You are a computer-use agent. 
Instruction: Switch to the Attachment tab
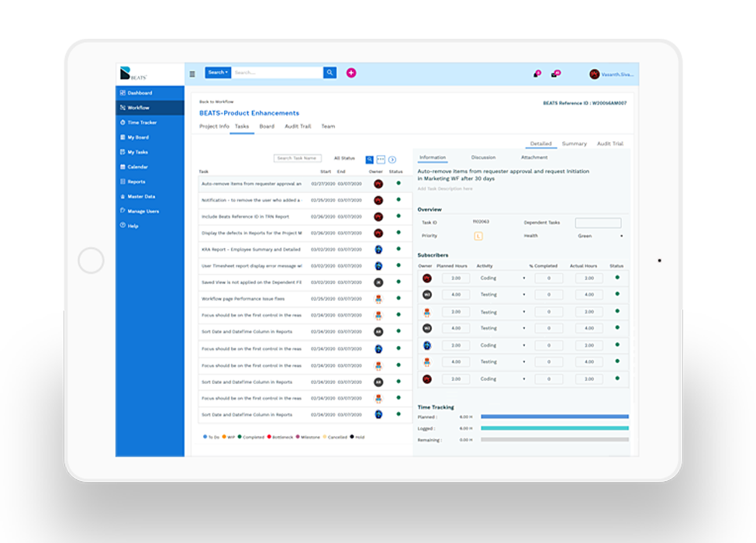pyautogui.click(x=534, y=157)
